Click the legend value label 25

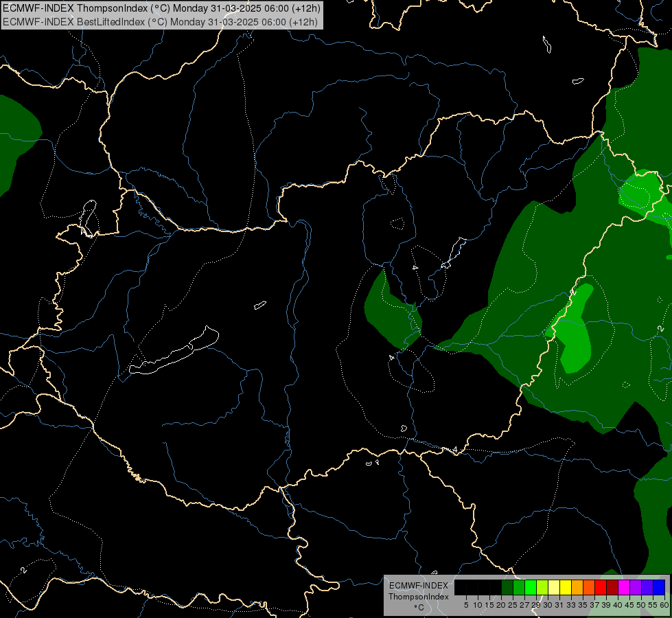tap(513, 605)
